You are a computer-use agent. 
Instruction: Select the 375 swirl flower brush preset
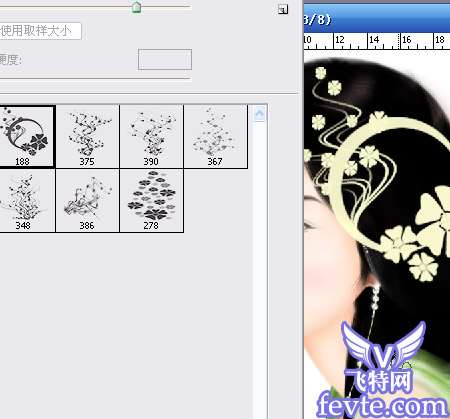coord(87,137)
